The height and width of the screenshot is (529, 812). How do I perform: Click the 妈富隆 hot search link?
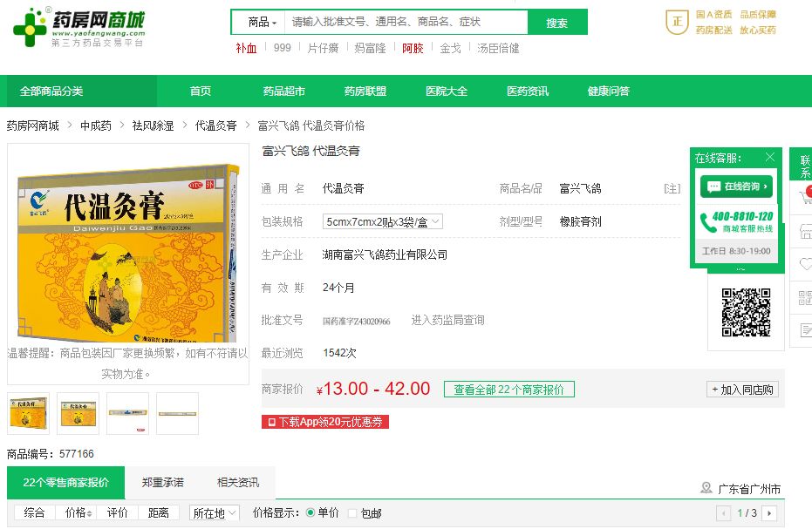click(370, 48)
